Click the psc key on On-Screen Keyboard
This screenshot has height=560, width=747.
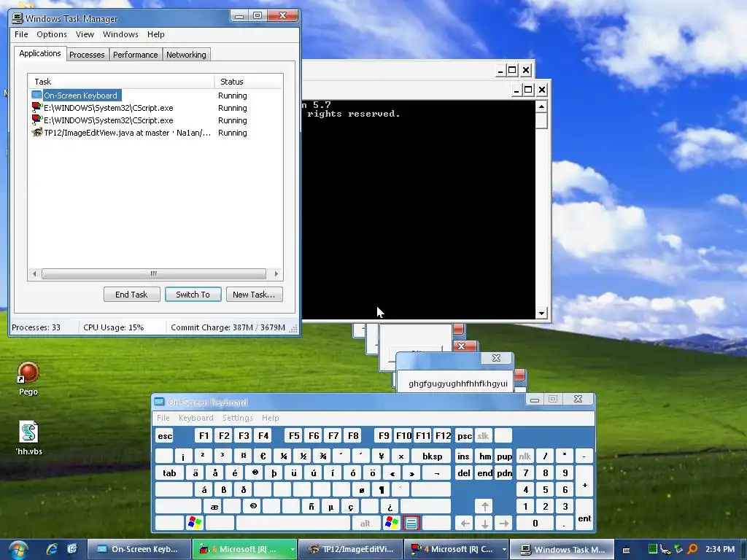[465, 436]
